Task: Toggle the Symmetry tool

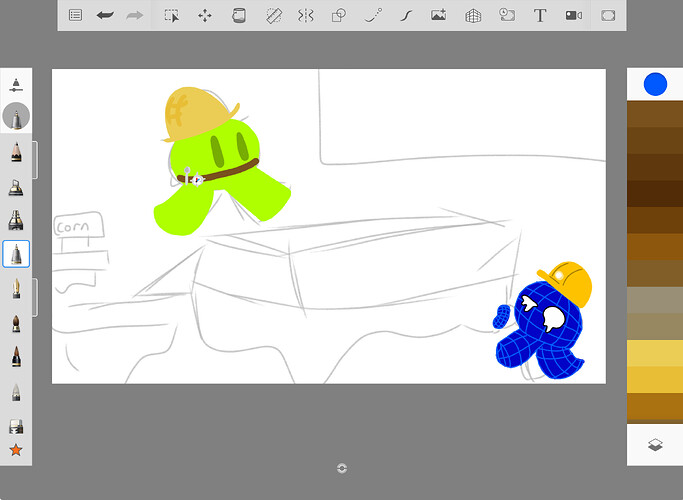Action: click(x=306, y=15)
